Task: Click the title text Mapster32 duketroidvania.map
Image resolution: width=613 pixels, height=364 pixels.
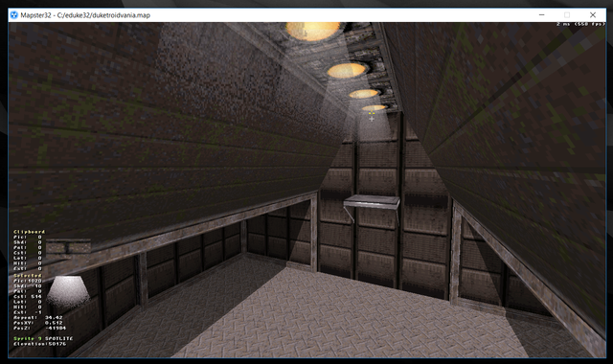Action: coord(85,15)
